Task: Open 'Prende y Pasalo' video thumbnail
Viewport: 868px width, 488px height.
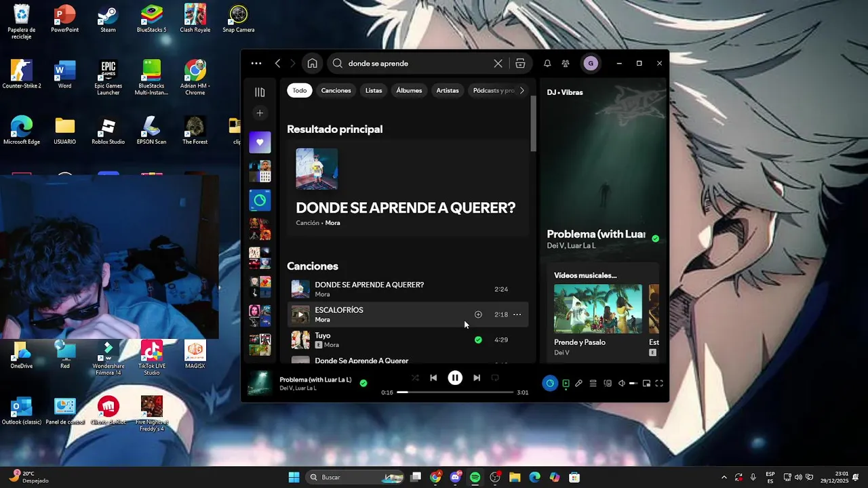Action: point(598,308)
